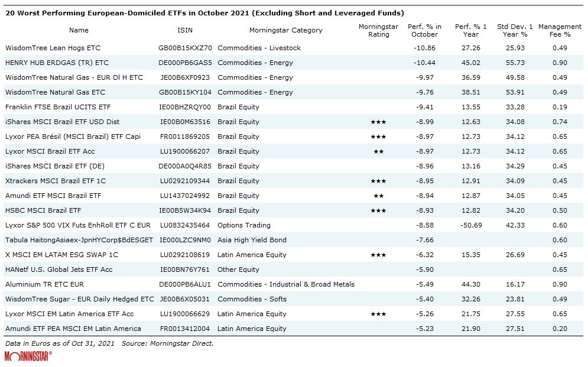Open HENRY HUB ERDGAS (TR) ETC fund name
588x367 pixels.
click(57, 63)
